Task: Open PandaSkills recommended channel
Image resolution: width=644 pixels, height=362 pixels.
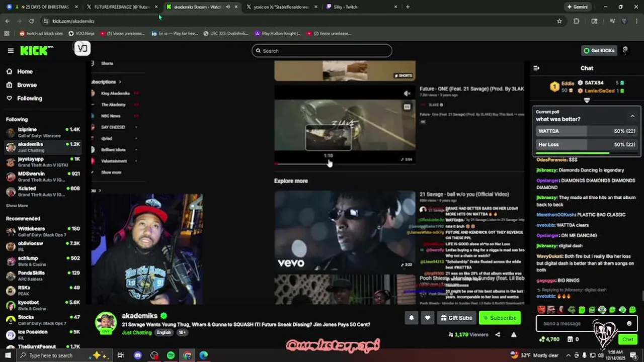Action: click(x=43, y=276)
